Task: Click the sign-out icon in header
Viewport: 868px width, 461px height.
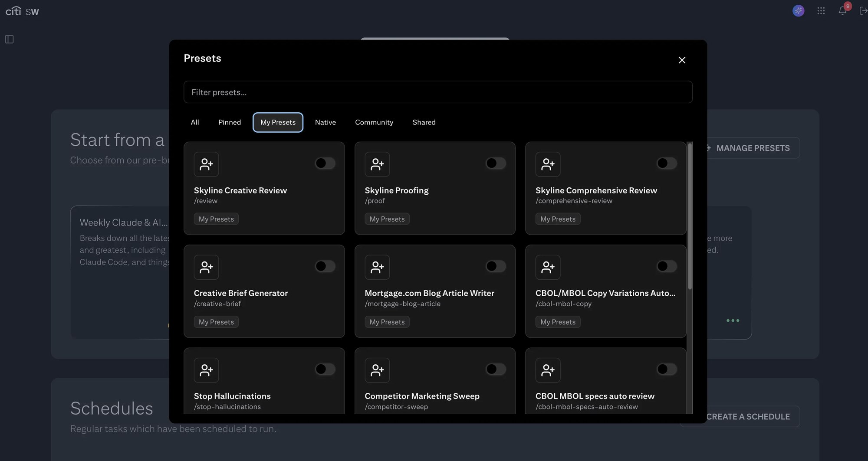Action: coord(863,11)
